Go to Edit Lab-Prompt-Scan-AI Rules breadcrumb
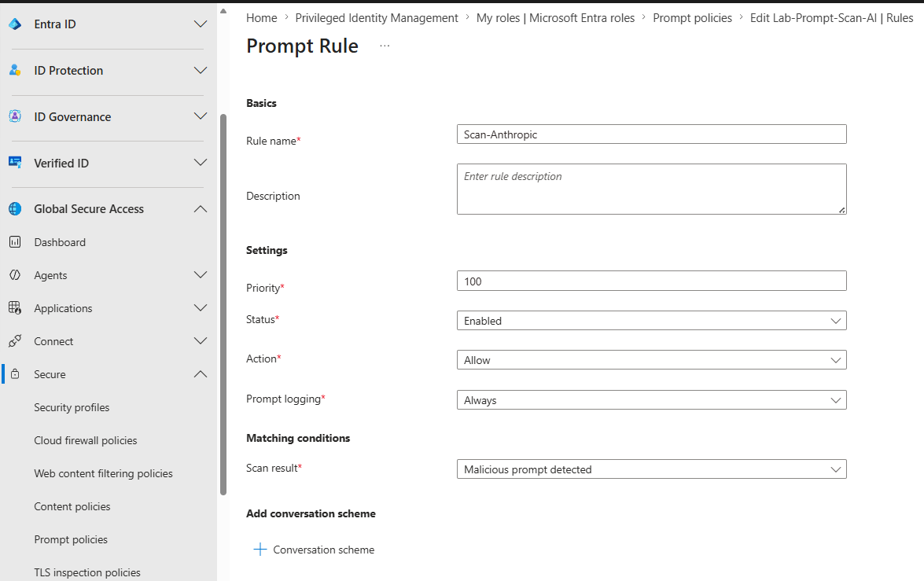The height and width of the screenshot is (581, 924). [x=831, y=18]
